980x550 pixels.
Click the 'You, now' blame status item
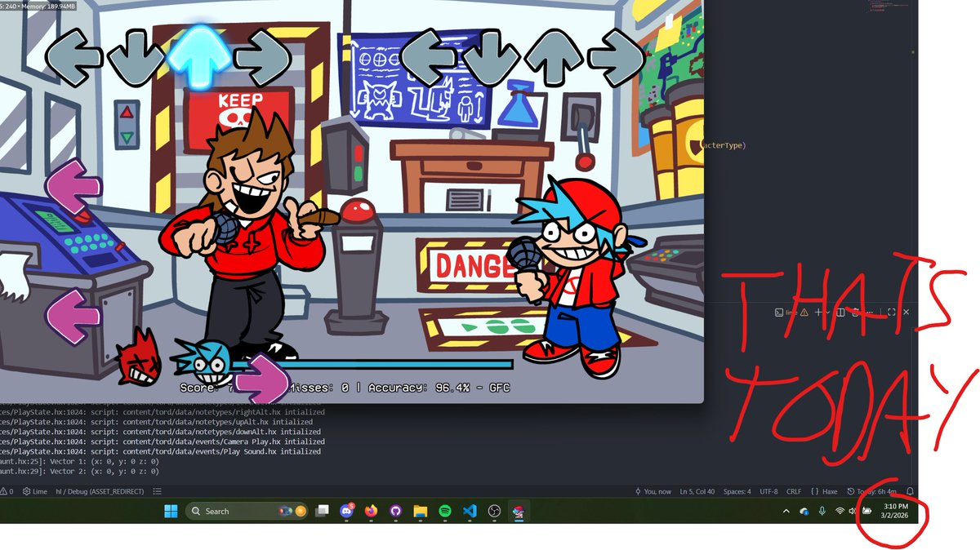pos(653,492)
